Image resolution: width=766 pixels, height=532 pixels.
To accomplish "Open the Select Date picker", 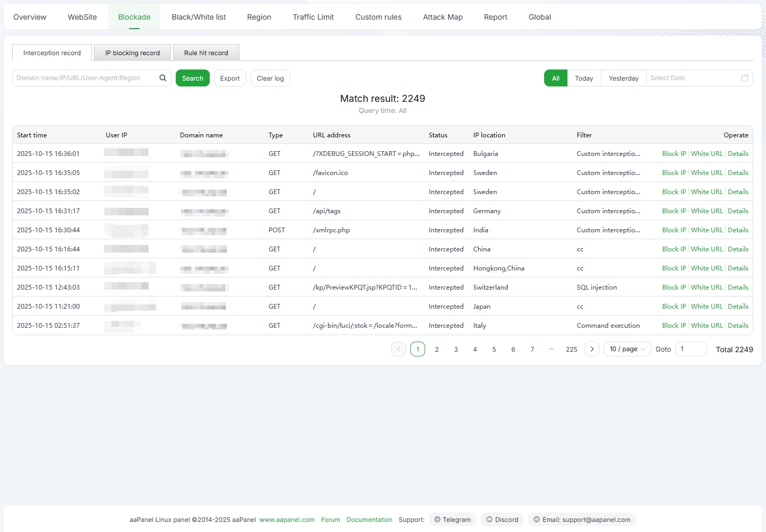I will 693,78.
